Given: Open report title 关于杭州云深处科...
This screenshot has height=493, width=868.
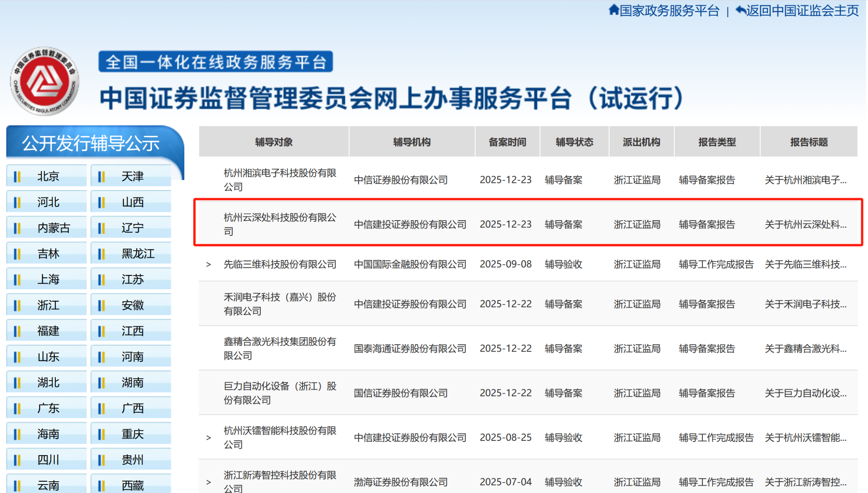Looking at the screenshot, I should click(x=805, y=225).
